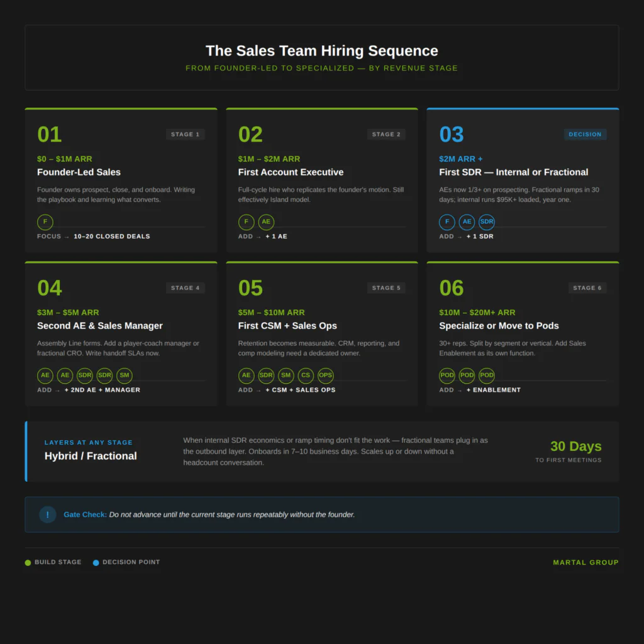Select the '+ 1 SDR' add text
Image resolution: width=644 pixels, height=644 pixels.
tap(480, 236)
